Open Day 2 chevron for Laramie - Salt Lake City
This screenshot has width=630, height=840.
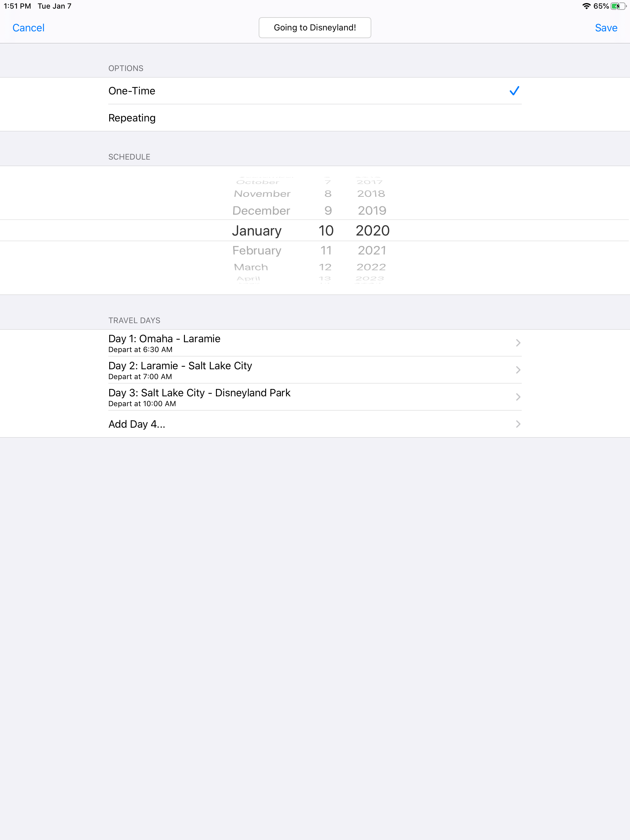517,370
